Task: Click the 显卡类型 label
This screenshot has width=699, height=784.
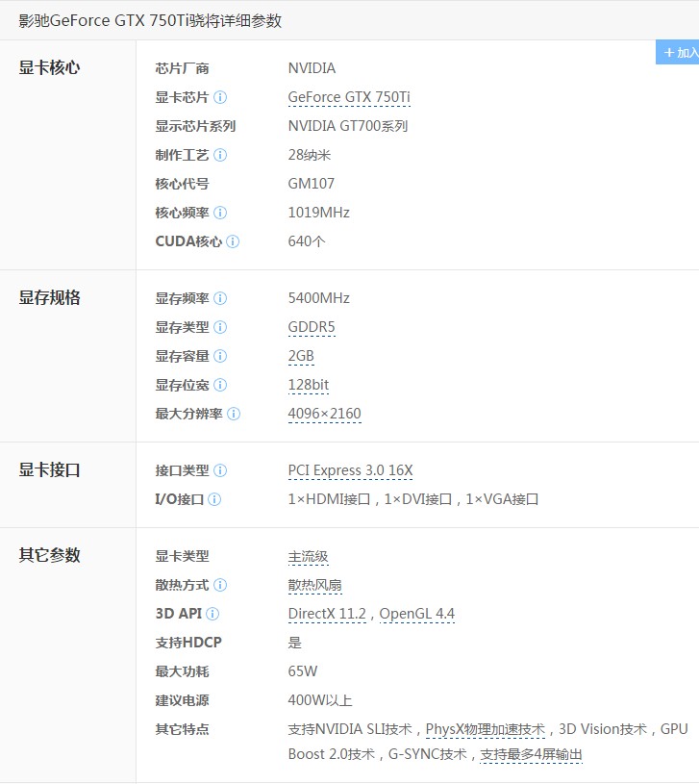Action: click(182, 557)
